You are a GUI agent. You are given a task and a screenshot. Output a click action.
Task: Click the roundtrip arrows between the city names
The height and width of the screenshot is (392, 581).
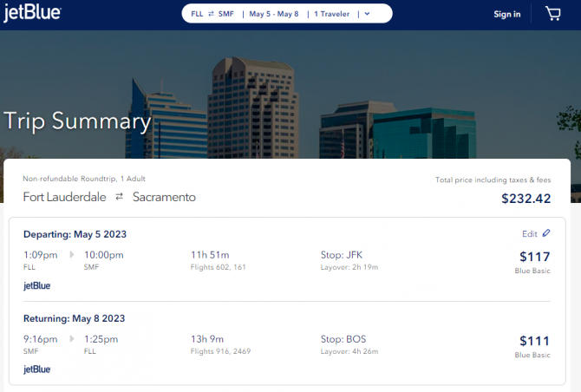point(120,197)
